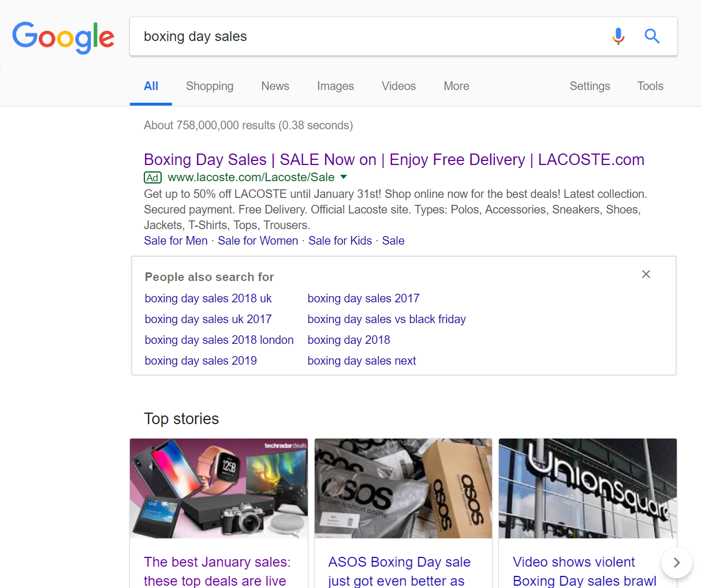
Task: Open the Sale for Kids sitelink
Action: click(340, 241)
